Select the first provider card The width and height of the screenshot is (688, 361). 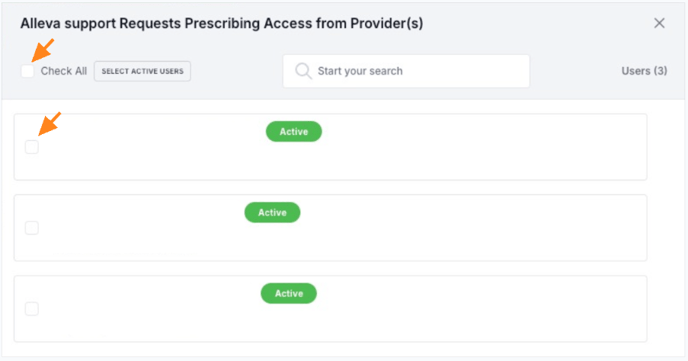(x=330, y=147)
